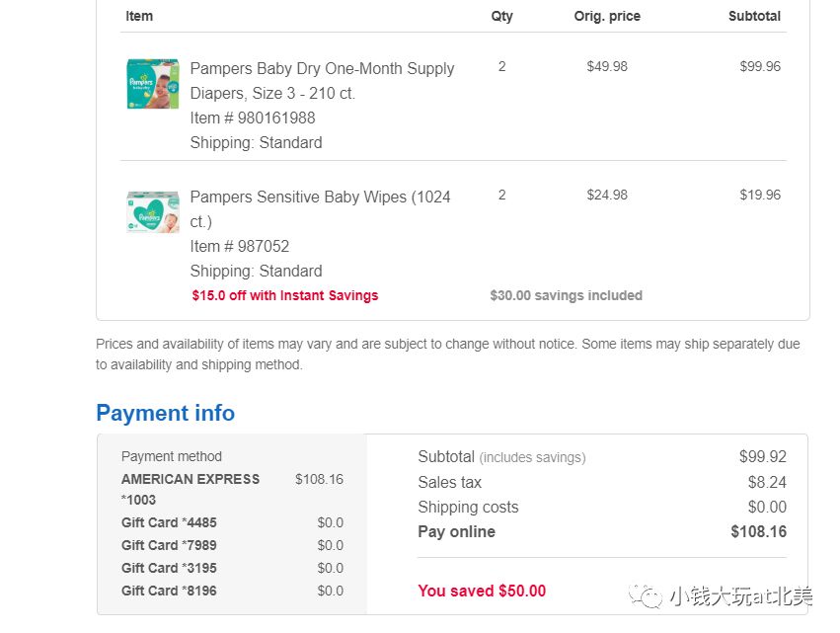Open Pampers Baby Dry One-Month Supply link
The height and width of the screenshot is (633, 840).
tap(322, 69)
